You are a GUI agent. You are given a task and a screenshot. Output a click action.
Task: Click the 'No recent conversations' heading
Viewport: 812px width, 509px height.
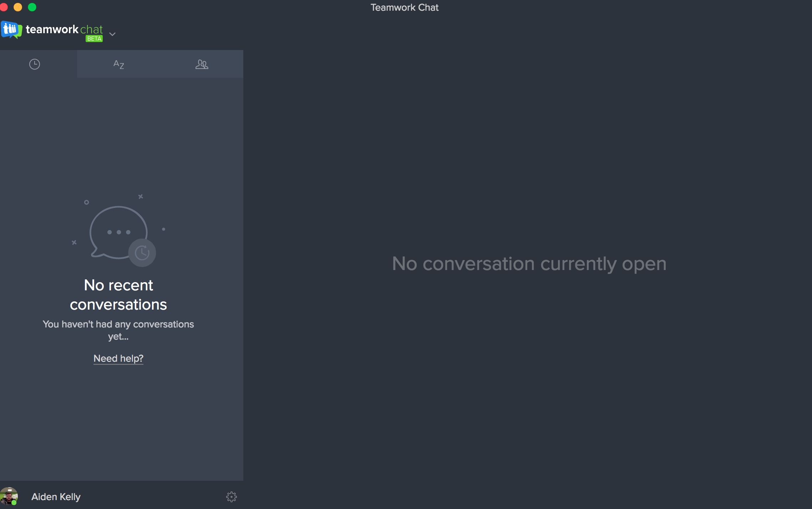tap(118, 295)
